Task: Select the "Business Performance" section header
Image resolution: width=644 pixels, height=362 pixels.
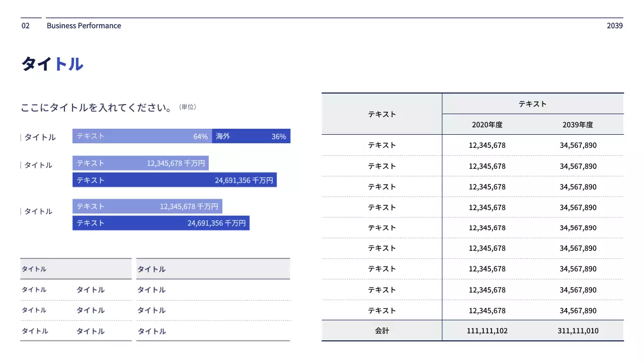Action: coord(84,26)
